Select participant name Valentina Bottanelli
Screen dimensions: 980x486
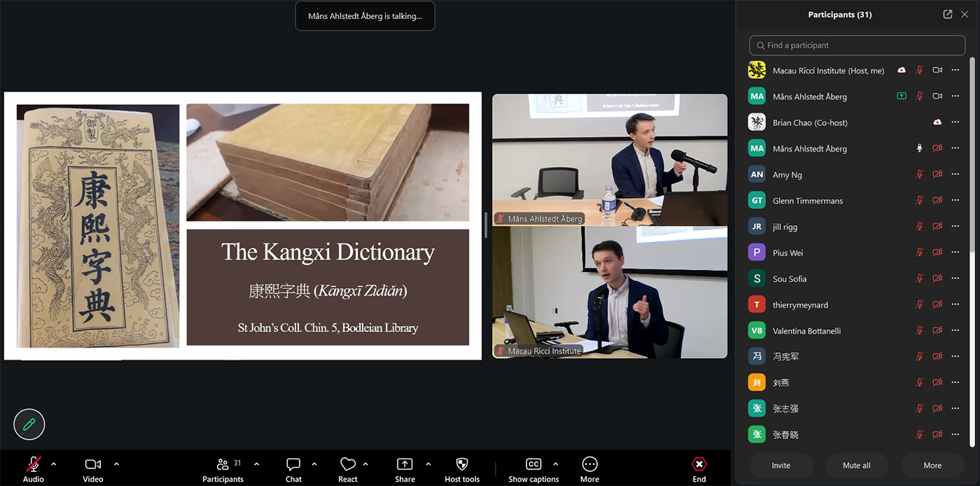tap(806, 331)
